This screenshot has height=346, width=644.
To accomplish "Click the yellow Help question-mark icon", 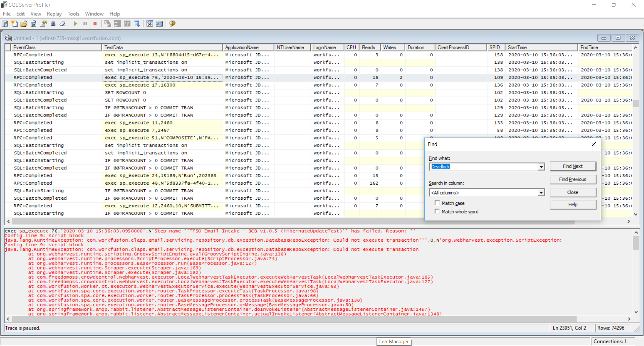I will pyautogui.click(x=172, y=24).
